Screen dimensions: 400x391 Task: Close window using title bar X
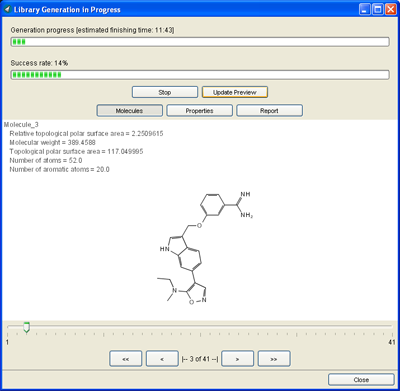pos(391,9)
